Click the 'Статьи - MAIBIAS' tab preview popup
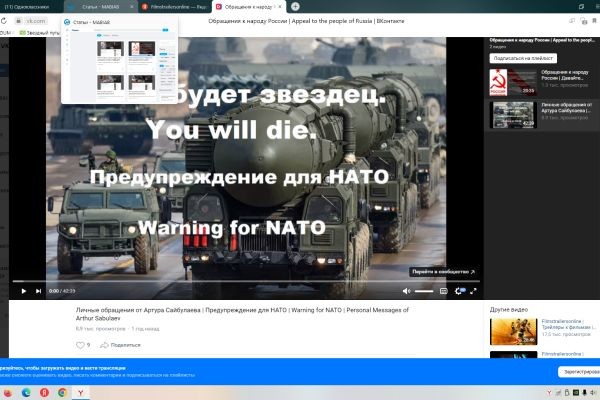The image size is (600, 400). click(x=119, y=59)
